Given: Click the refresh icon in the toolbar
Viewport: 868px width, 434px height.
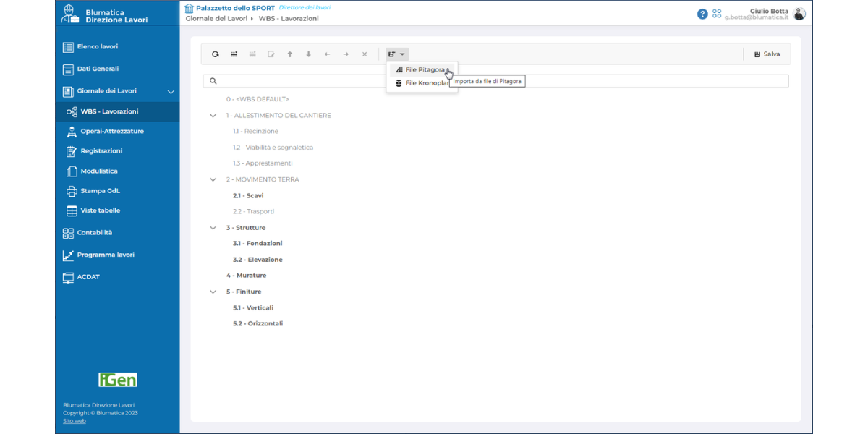Looking at the screenshot, I should [x=215, y=54].
